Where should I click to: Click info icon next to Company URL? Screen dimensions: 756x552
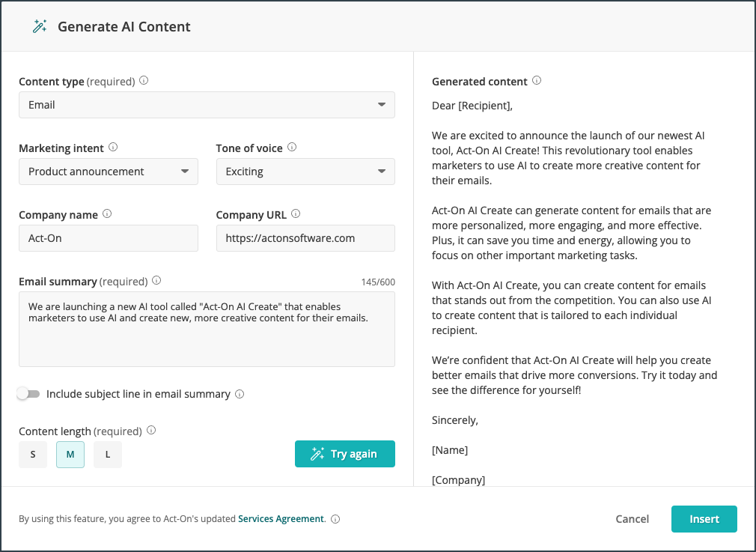tap(296, 214)
